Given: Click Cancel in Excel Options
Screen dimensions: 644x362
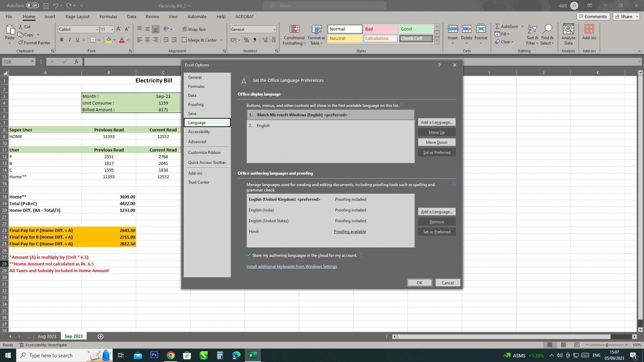Looking at the screenshot, I should tap(448, 283).
